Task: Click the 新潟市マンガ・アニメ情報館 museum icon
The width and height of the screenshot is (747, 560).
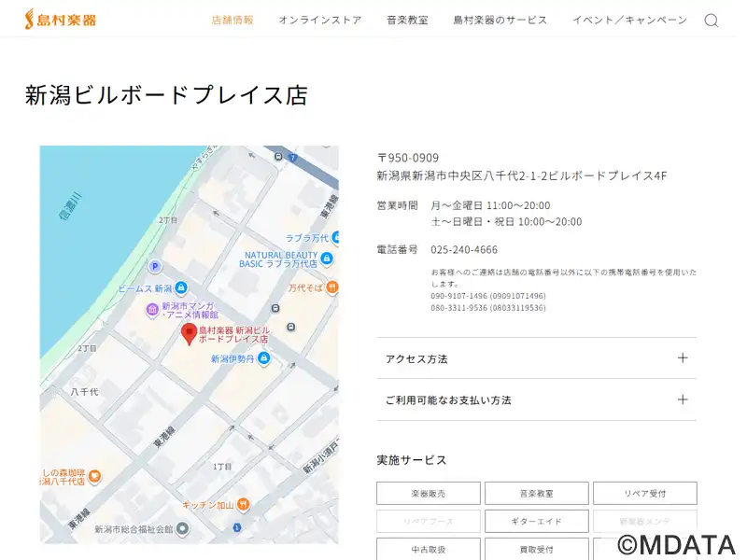Action: click(152, 310)
